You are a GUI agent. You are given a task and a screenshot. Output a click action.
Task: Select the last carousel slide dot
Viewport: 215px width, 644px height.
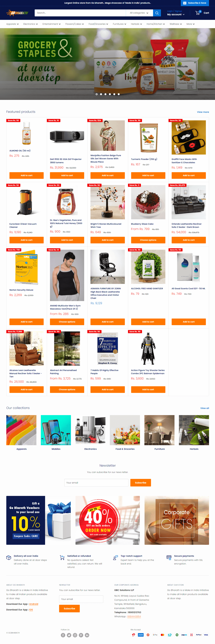(x=119, y=94)
